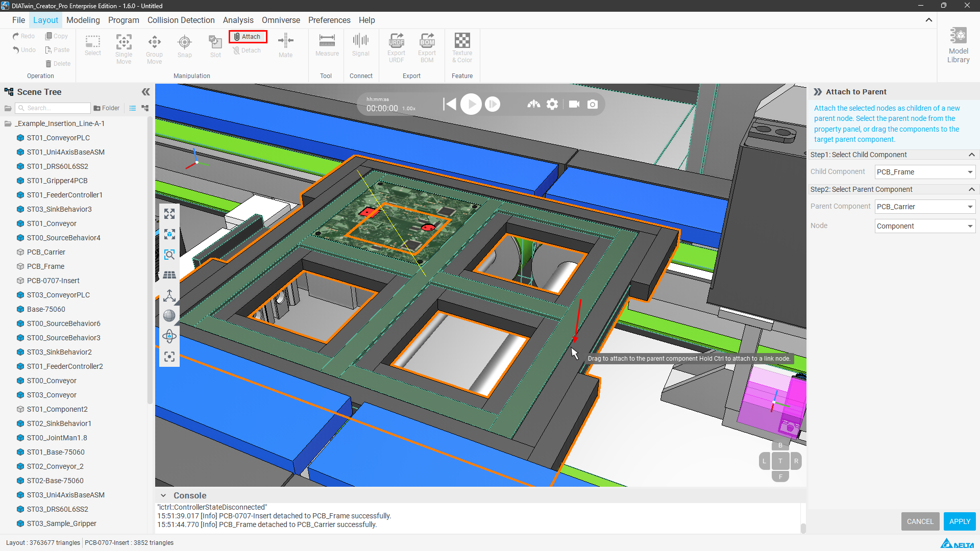Viewport: 980px width, 551px height.
Task: Click the R face of view cube
Action: pos(796,461)
